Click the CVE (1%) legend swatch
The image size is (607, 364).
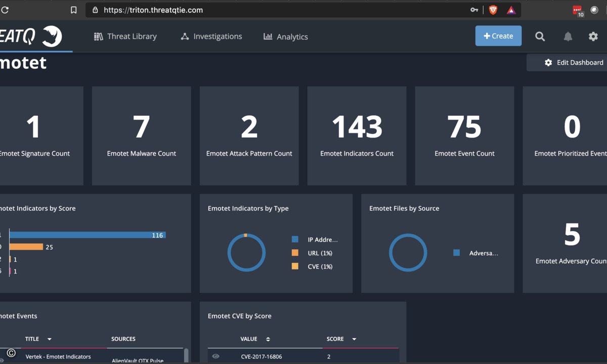point(295,266)
